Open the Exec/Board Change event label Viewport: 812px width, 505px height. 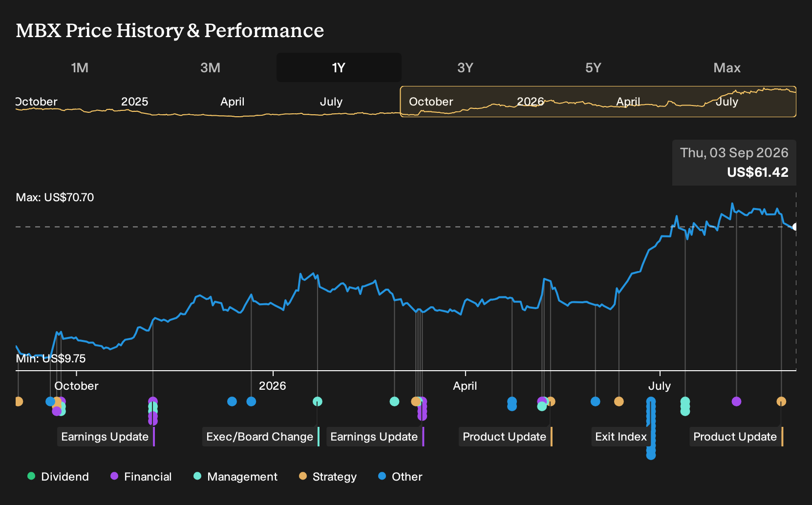click(x=260, y=437)
